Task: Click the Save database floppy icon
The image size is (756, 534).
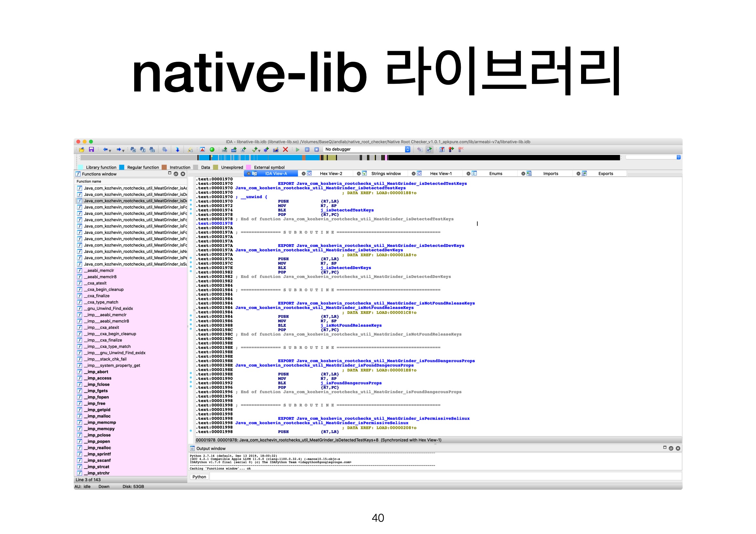Action: coord(92,150)
